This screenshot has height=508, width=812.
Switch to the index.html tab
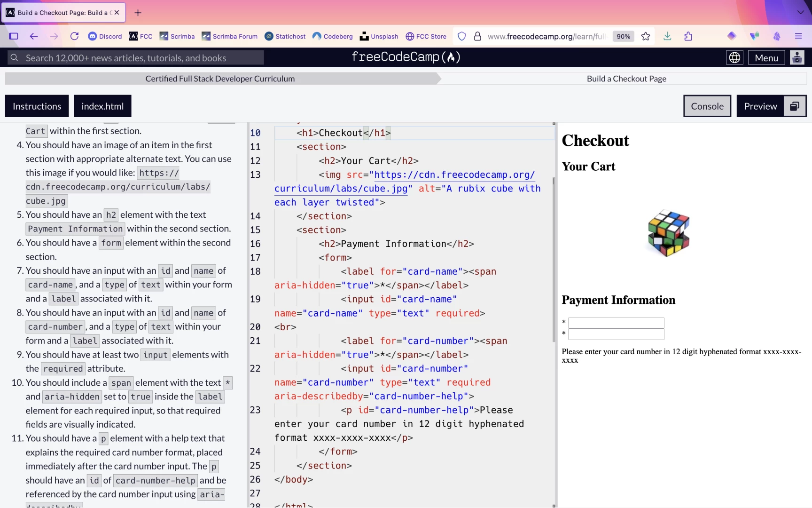tap(102, 106)
